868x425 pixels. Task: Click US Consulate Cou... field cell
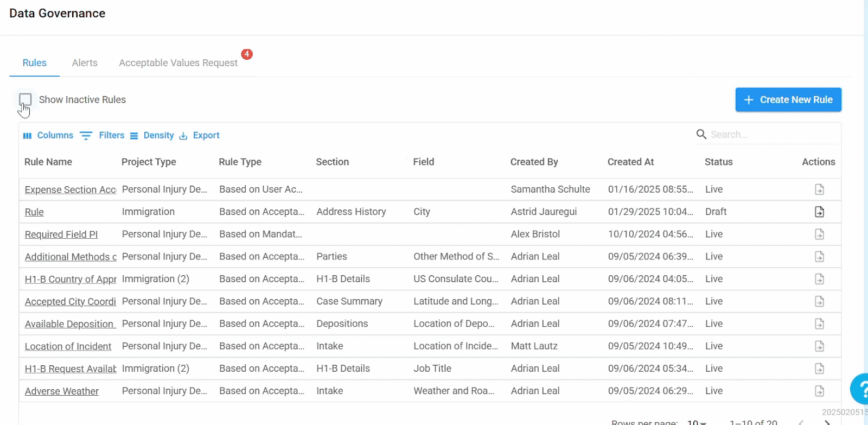pos(456,278)
